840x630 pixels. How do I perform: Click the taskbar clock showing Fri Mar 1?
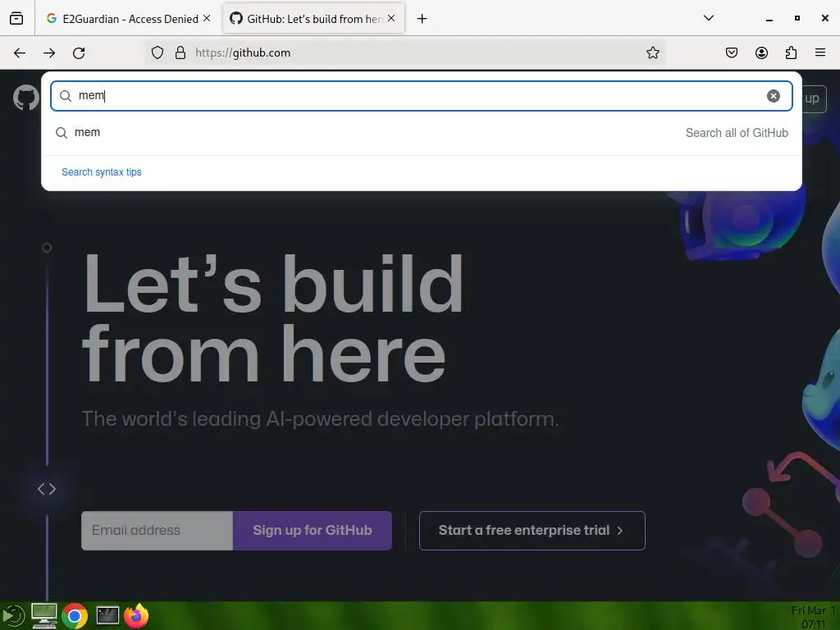(x=813, y=617)
